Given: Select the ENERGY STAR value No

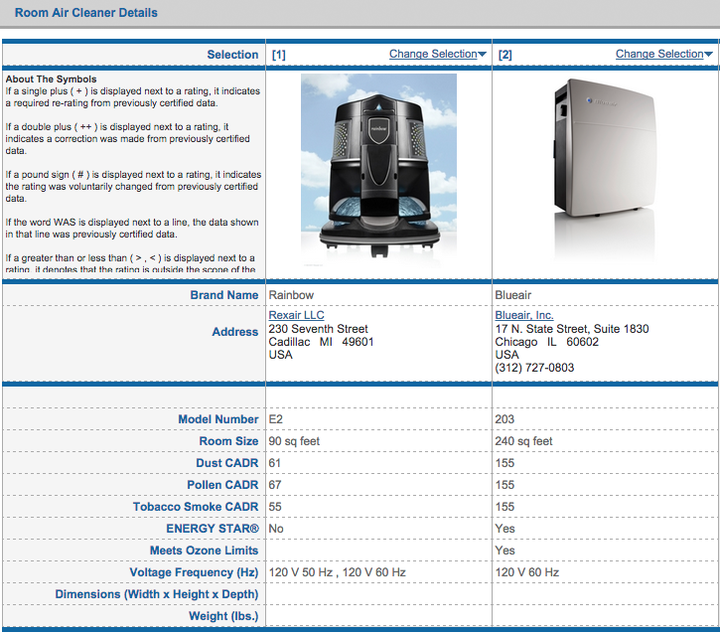Looking at the screenshot, I should click(276, 529).
